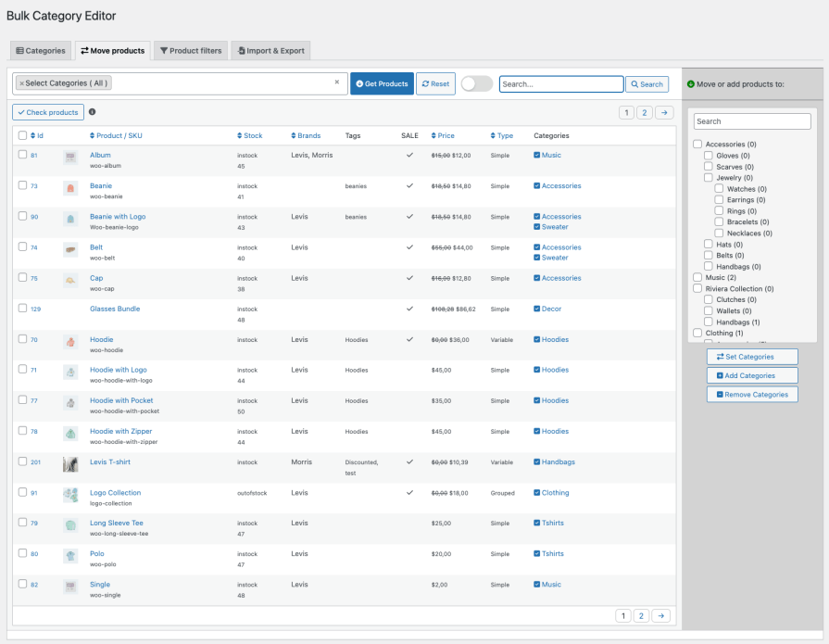The width and height of the screenshot is (829, 644).
Task: Check the checkbox on the Beanie product row
Action: click(x=22, y=185)
